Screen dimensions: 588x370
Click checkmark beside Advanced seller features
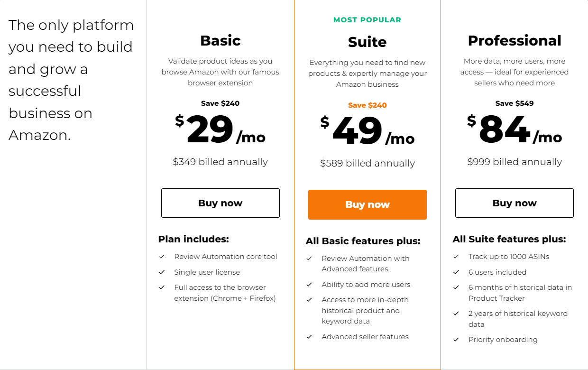[x=309, y=337]
